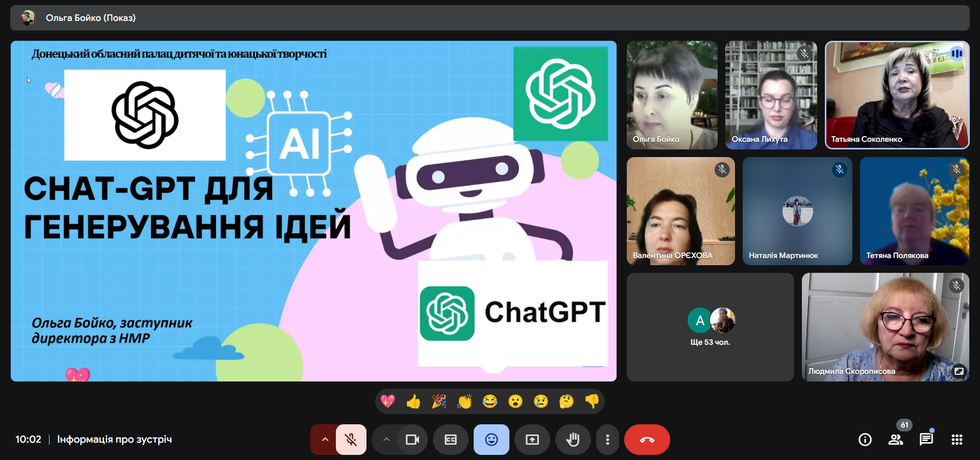The height and width of the screenshot is (460, 980).
Task: Open chat with everyone
Action: click(926, 440)
